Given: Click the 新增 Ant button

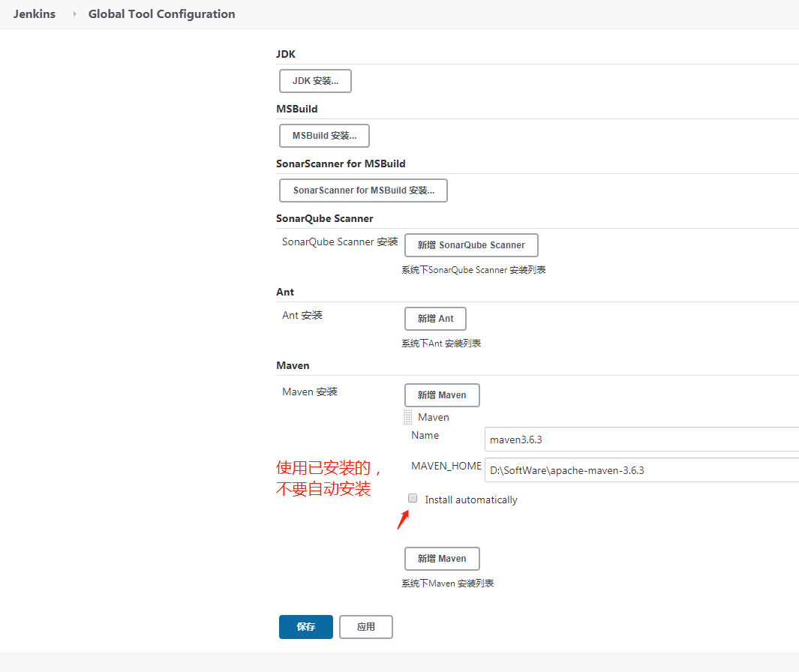Looking at the screenshot, I should [435, 319].
